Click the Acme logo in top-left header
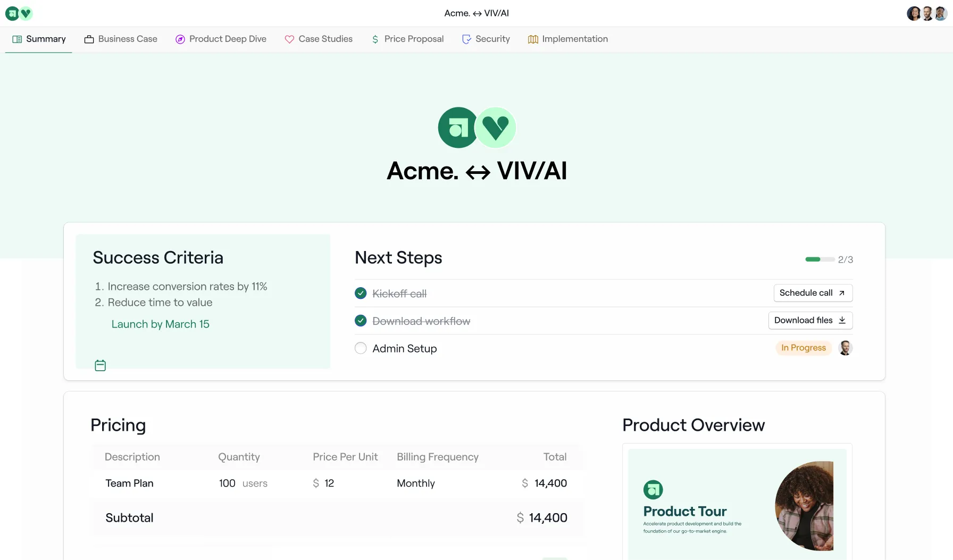 coord(12,13)
